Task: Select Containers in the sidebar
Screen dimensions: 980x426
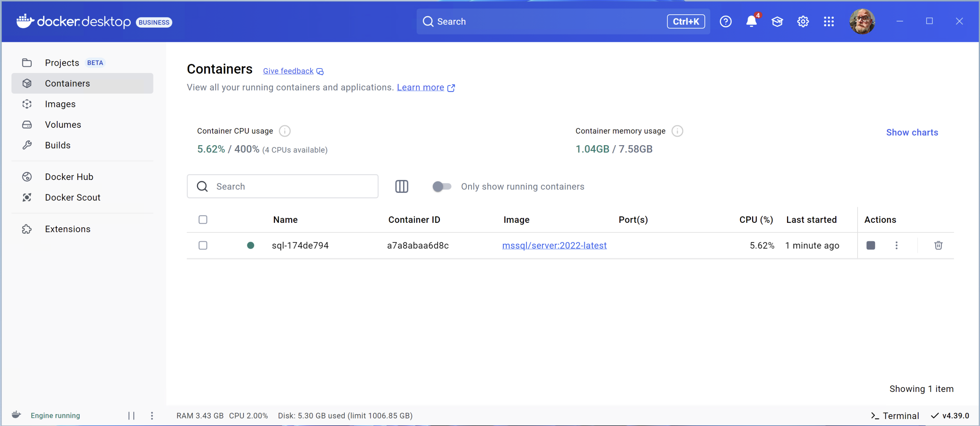Action: 82,83
